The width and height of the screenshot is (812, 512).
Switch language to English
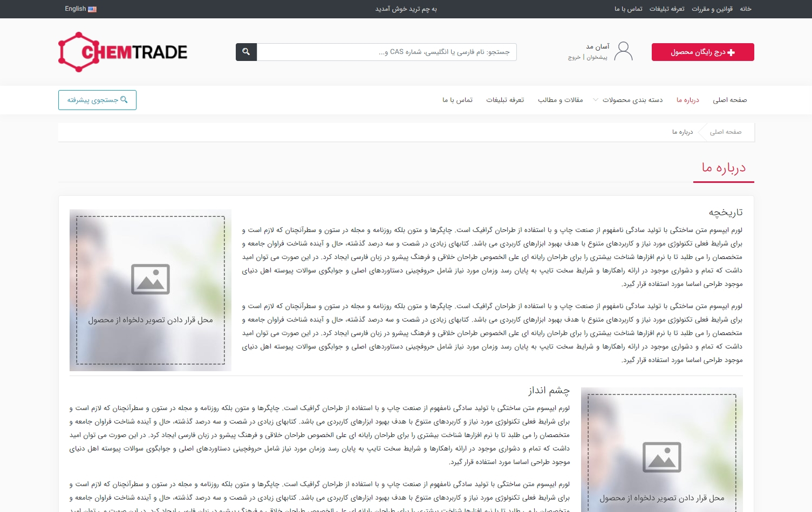(x=75, y=9)
